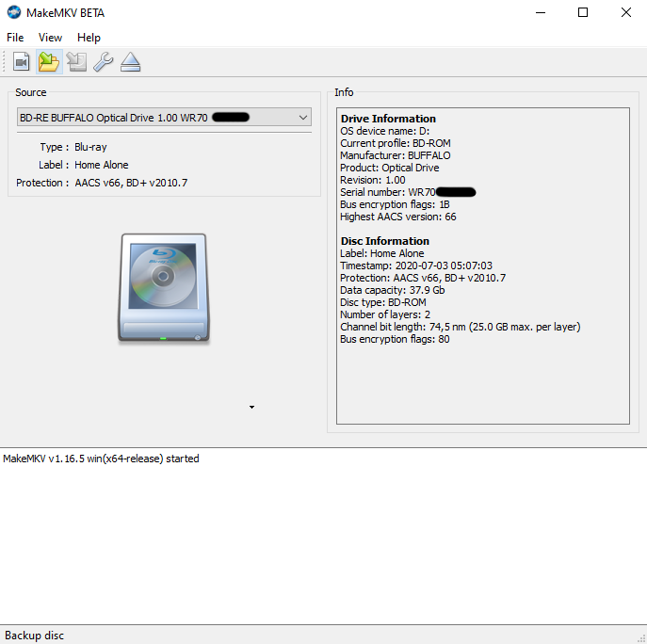
Task: Select 'OS device name: D:' line
Action: tap(384, 131)
